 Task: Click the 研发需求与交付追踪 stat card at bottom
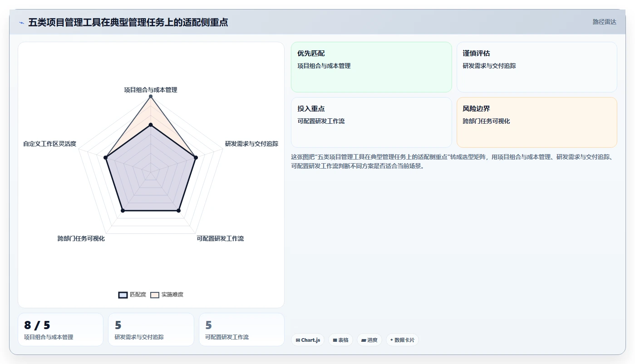pos(151,330)
